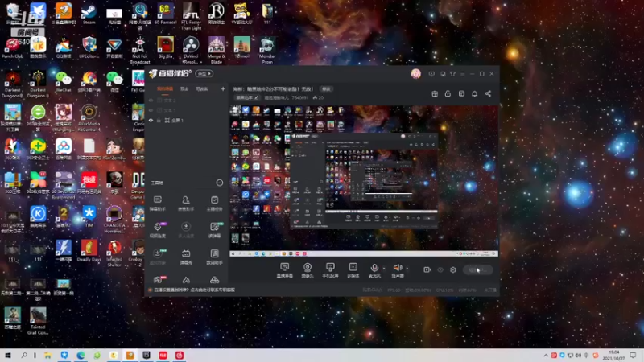Add a 摄像头 camera source

pyautogui.click(x=308, y=270)
